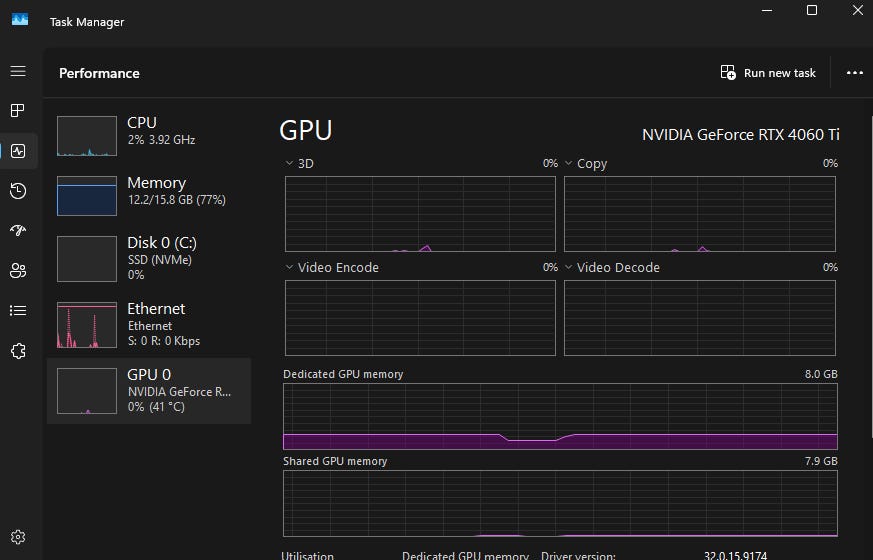Click the 3D engine graph
Viewport: 873px width, 560px height.
click(420, 214)
